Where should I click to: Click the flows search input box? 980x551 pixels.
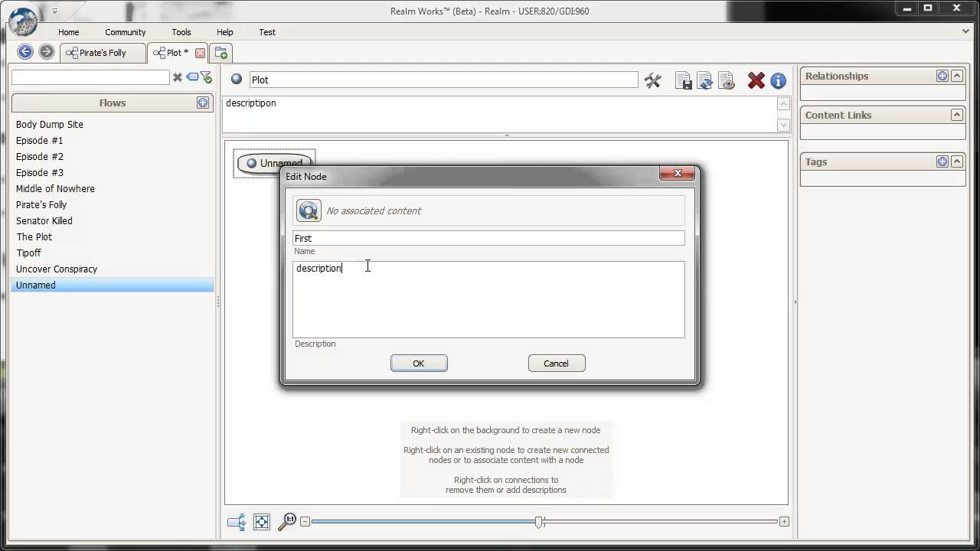point(90,77)
